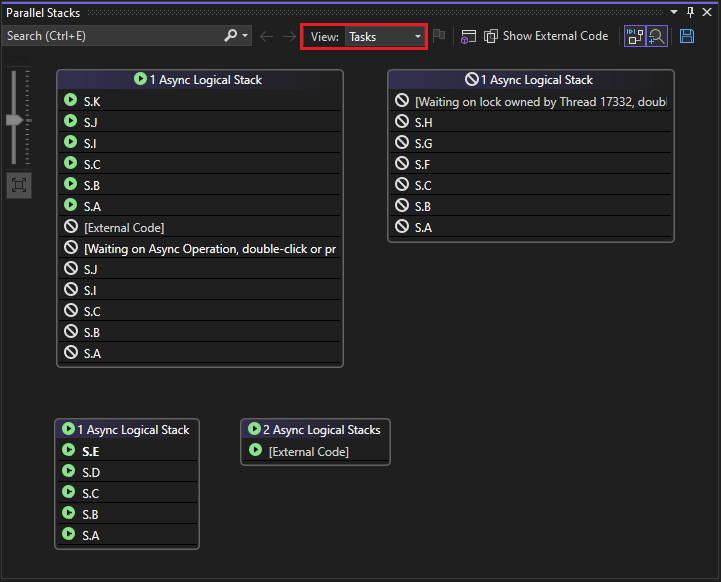Image resolution: width=721 pixels, height=582 pixels.
Task: Click blocked 1 Async Logical Stack header
Action: (531, 80)
